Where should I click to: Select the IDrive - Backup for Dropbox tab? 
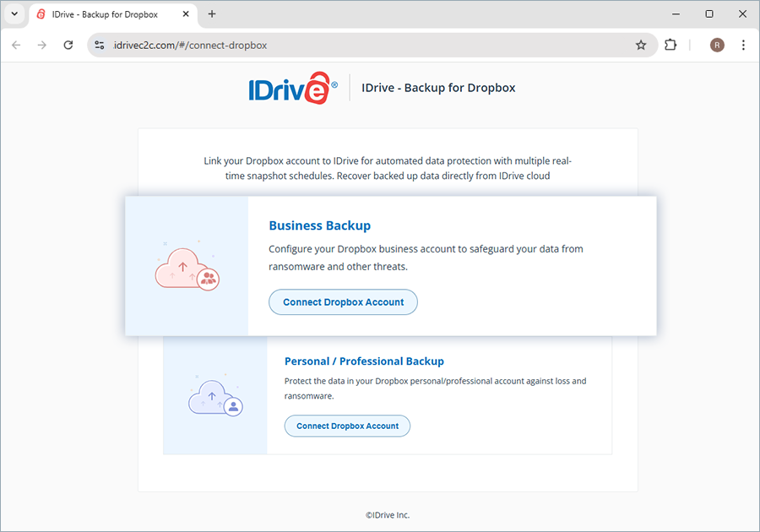coord(113,14)
